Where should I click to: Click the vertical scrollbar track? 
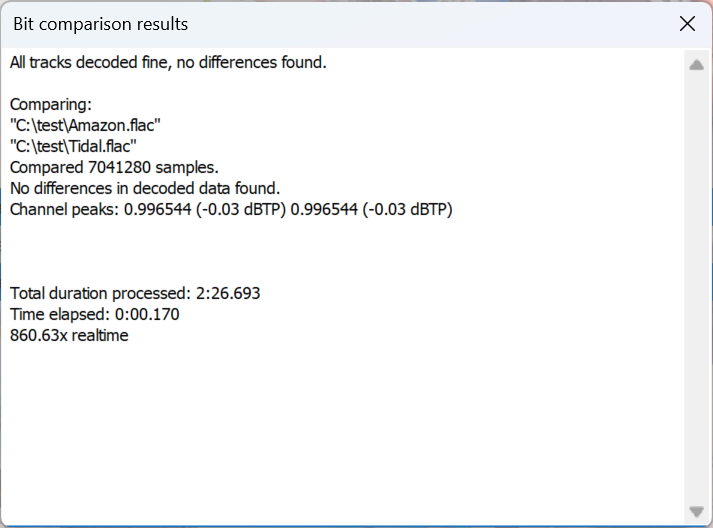tap(696, 290)
